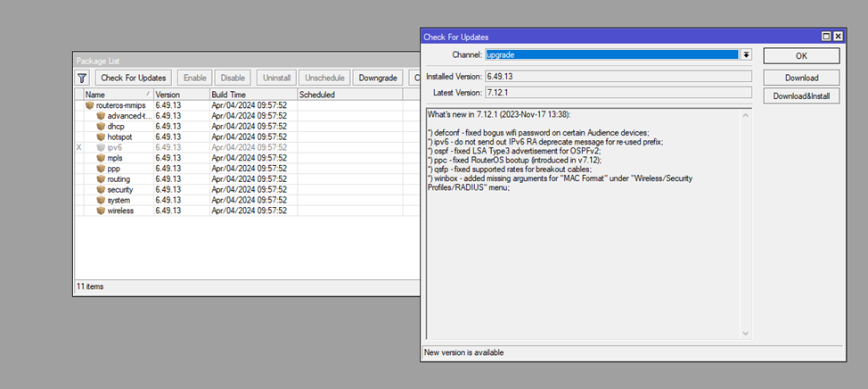Click the routeros-mmips package icon
Screen dimensions: 868x389
[90, 105]
